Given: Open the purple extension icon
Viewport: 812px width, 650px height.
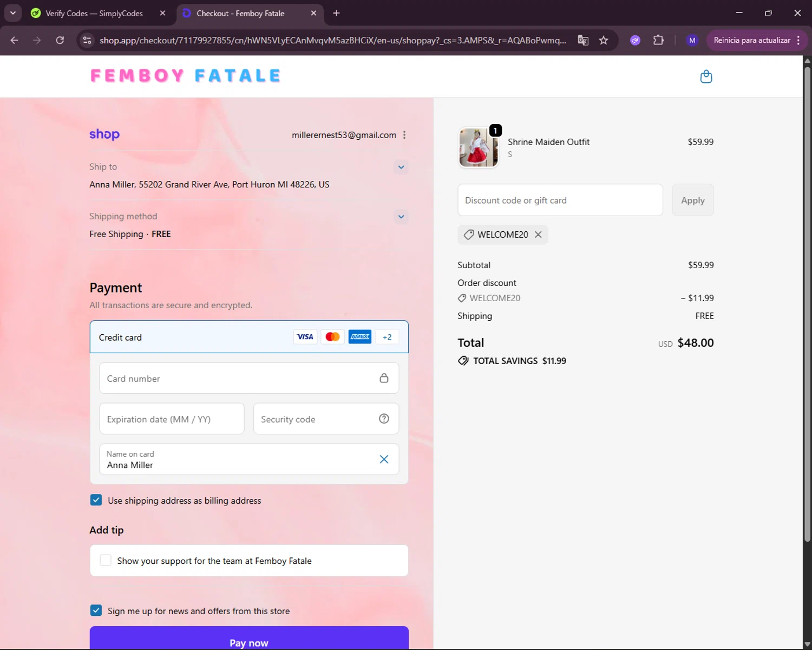Looking at the screenshot, I should 635,40.
